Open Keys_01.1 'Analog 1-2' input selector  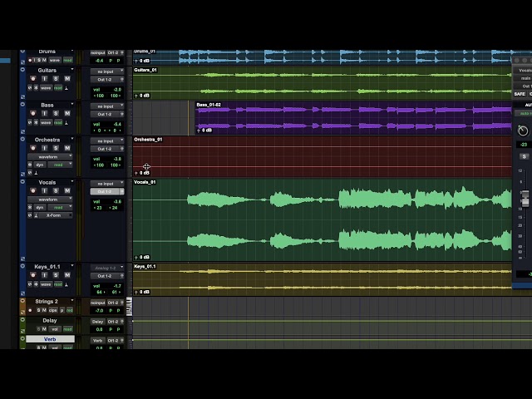coord(107,268)
